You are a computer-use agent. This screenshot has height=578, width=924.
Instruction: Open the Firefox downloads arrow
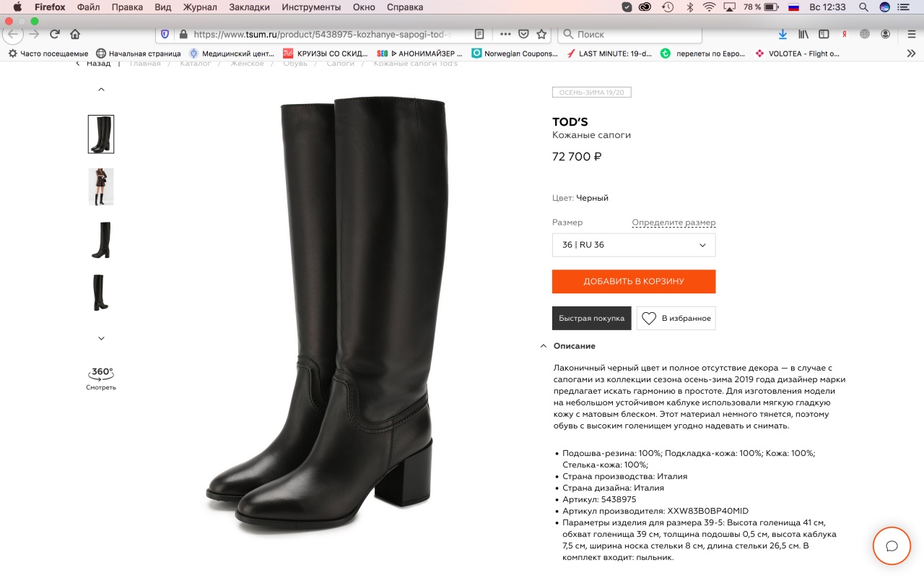(x=783, y=34)
